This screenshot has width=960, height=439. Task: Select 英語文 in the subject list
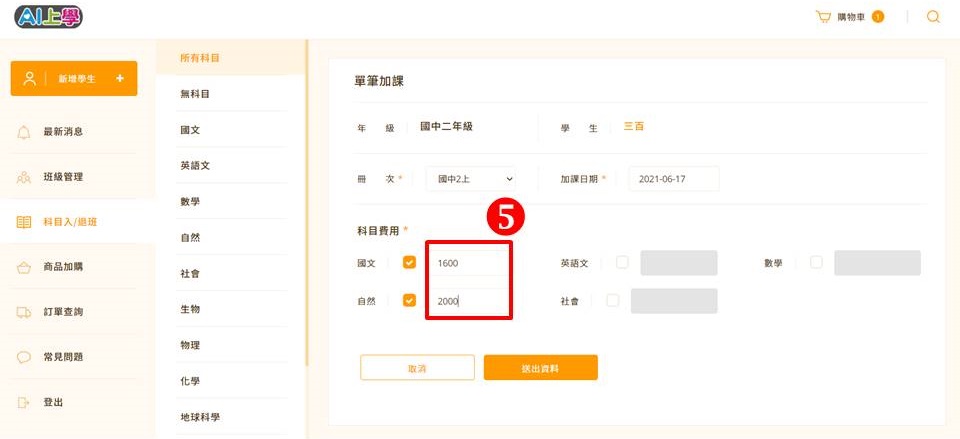point(195,166)
